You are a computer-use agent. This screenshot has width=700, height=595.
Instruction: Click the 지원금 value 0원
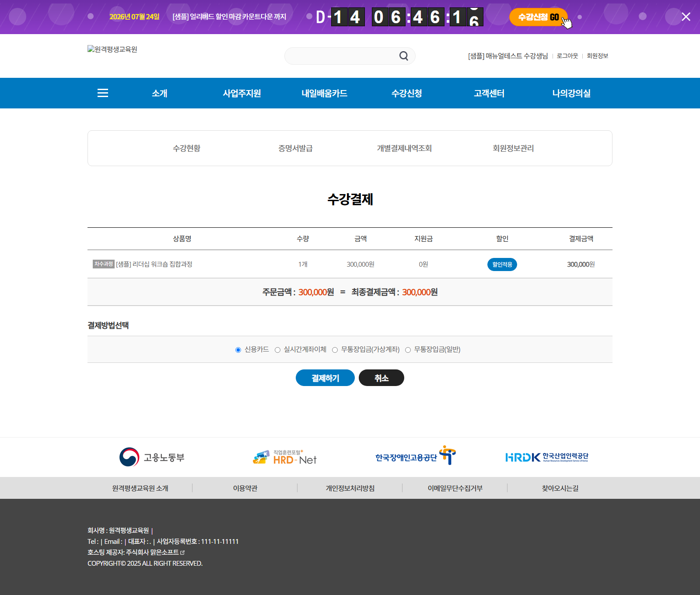click(423, 264)
